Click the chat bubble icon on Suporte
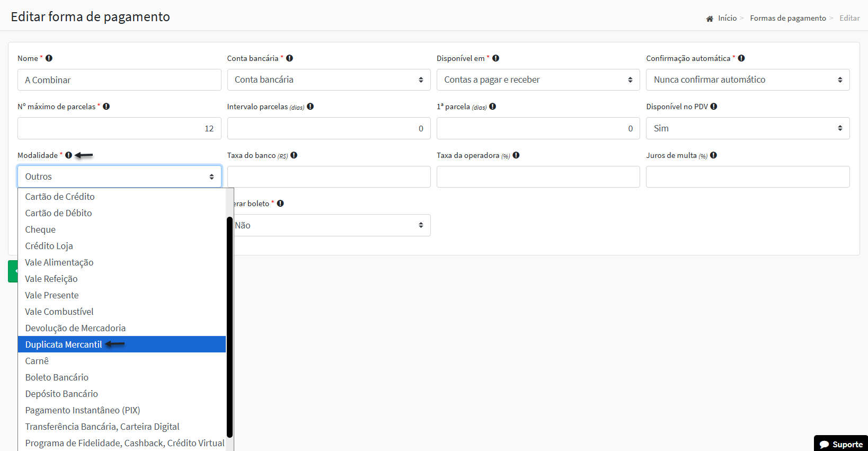 824,445
